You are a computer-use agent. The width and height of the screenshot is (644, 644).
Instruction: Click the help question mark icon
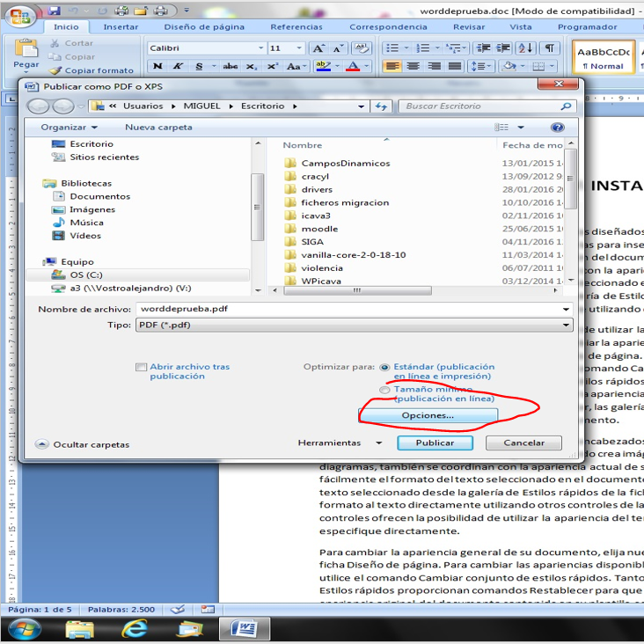(557, 128)
